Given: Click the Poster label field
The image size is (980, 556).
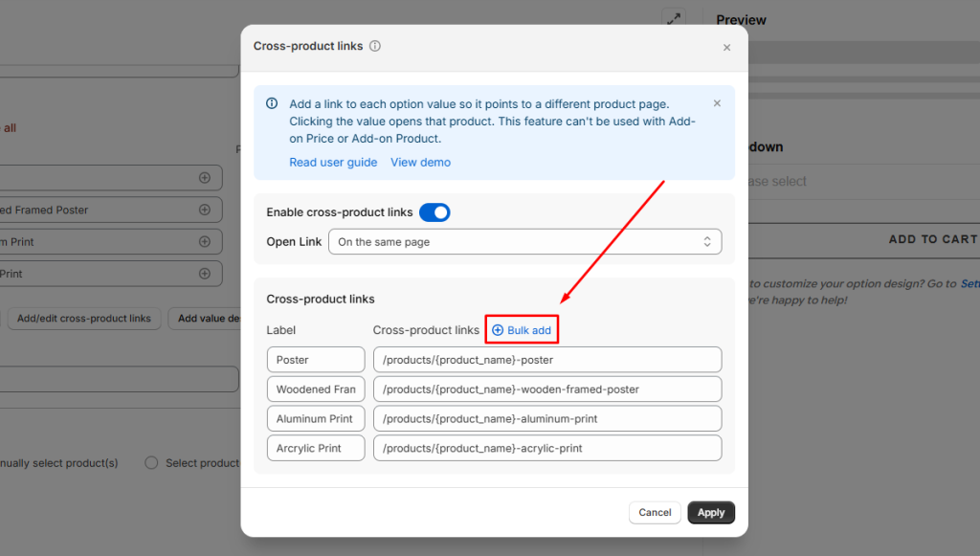Looking at the screenshot, I should click(x=316, y=360).
